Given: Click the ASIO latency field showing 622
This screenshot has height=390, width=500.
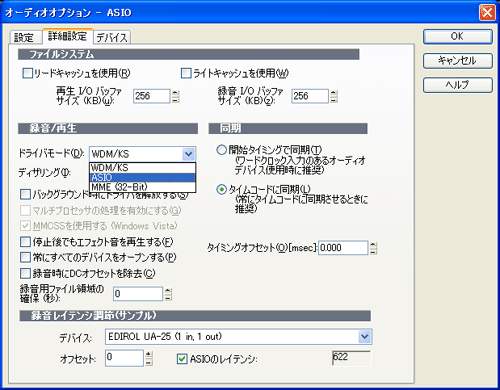Looking at the screenshot, I should coord(351,358).
